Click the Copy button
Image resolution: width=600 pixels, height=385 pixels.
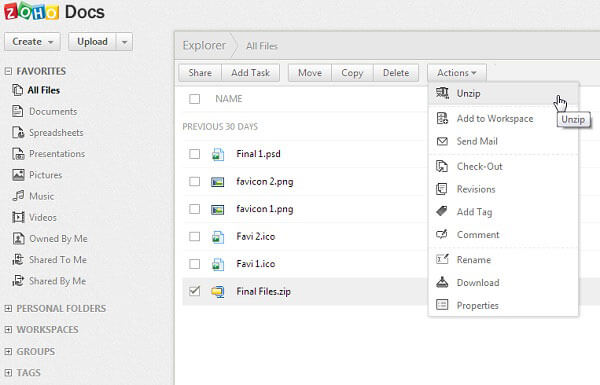tap(352, 73)
